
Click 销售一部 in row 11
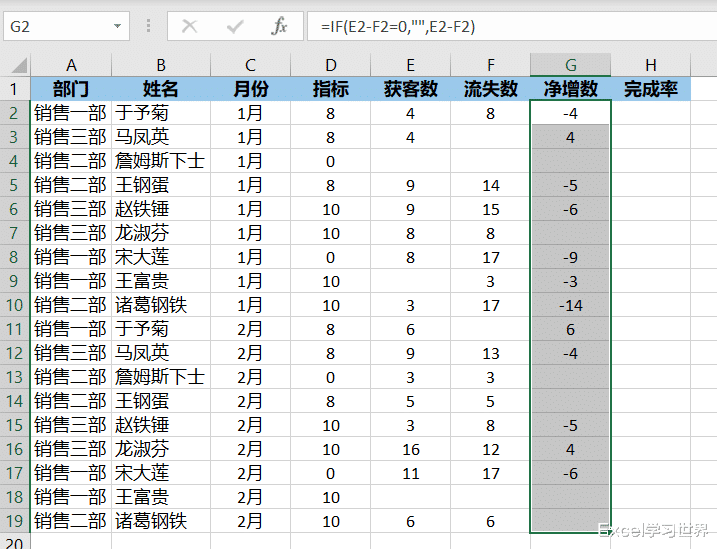click(x=70, y=329)
